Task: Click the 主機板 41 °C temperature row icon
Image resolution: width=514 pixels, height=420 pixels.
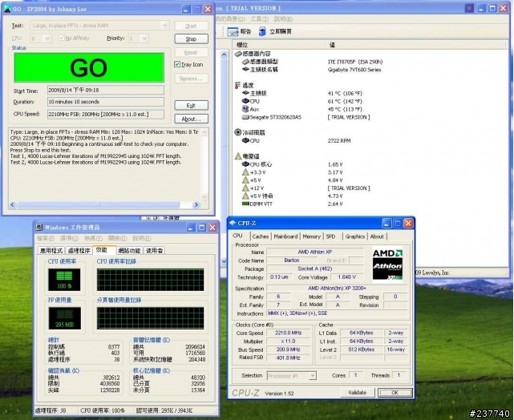Action: (x=245, y=93)
